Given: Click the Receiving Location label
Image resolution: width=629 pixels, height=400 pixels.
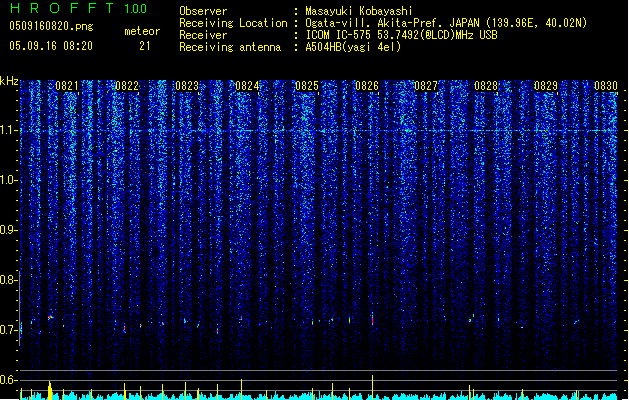Looking at the screenshot, I should (x=233, y=23).
